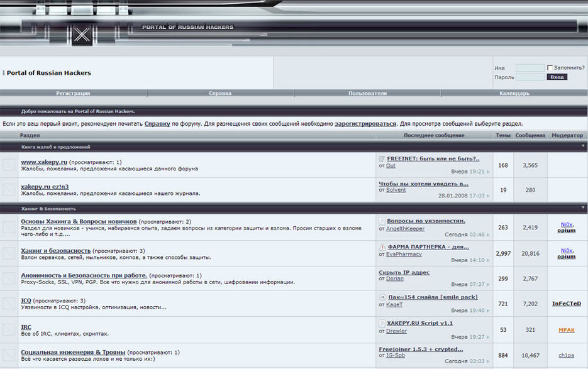Image resolution: width=588 pixels, height=369 pixels.
Task: Open the Справка menu item
Action: pyautogui.click(x=220, y=93)
